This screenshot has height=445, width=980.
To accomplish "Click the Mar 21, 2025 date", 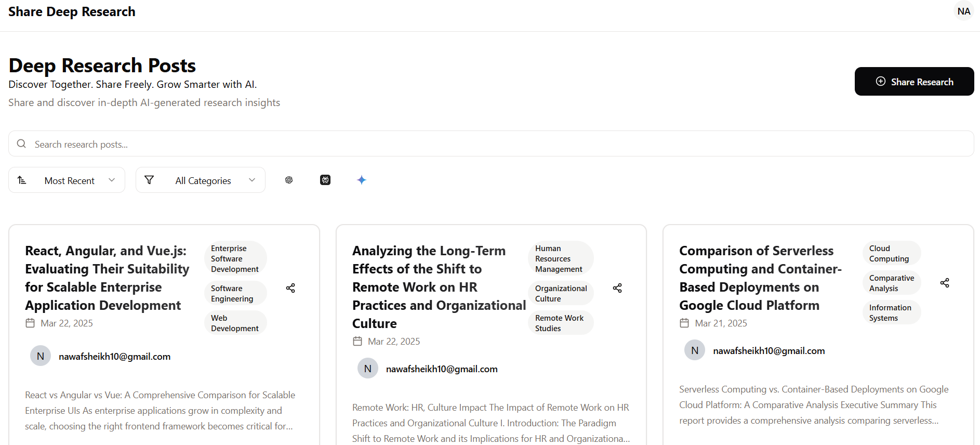I will 721,323.
